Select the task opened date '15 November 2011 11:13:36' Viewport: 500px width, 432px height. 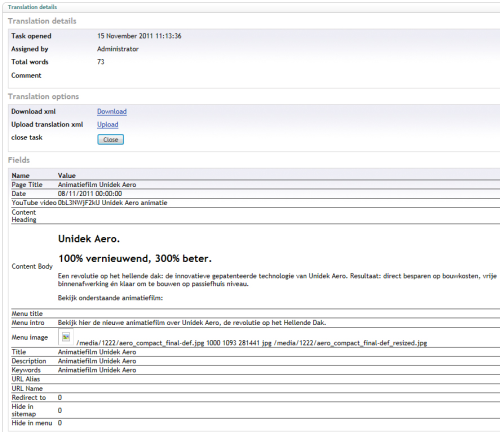pos(139,36)
